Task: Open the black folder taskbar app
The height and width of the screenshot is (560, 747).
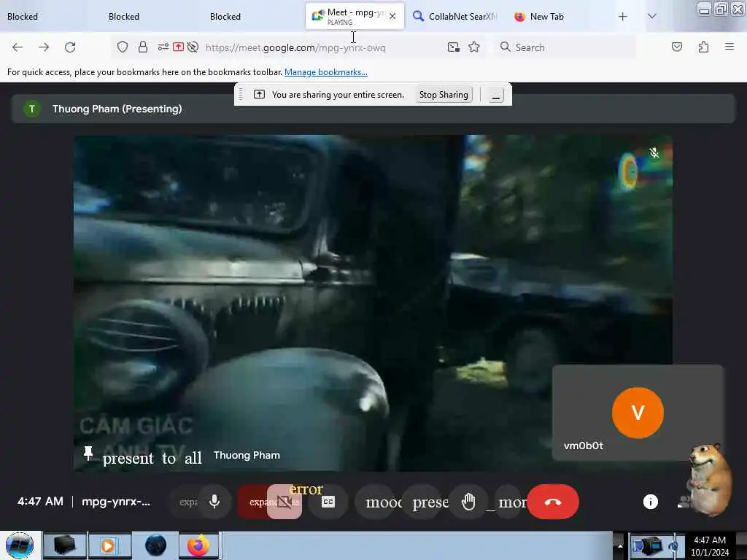Action: (x=65, y=545)
